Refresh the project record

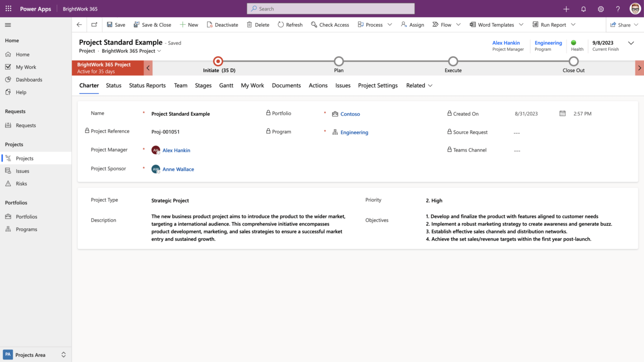[x=290, y=24]
